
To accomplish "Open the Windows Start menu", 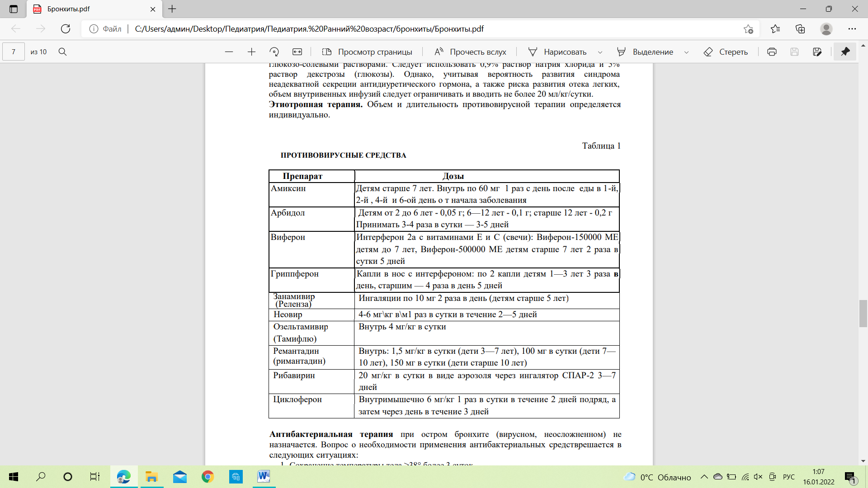I will (14, 477).
